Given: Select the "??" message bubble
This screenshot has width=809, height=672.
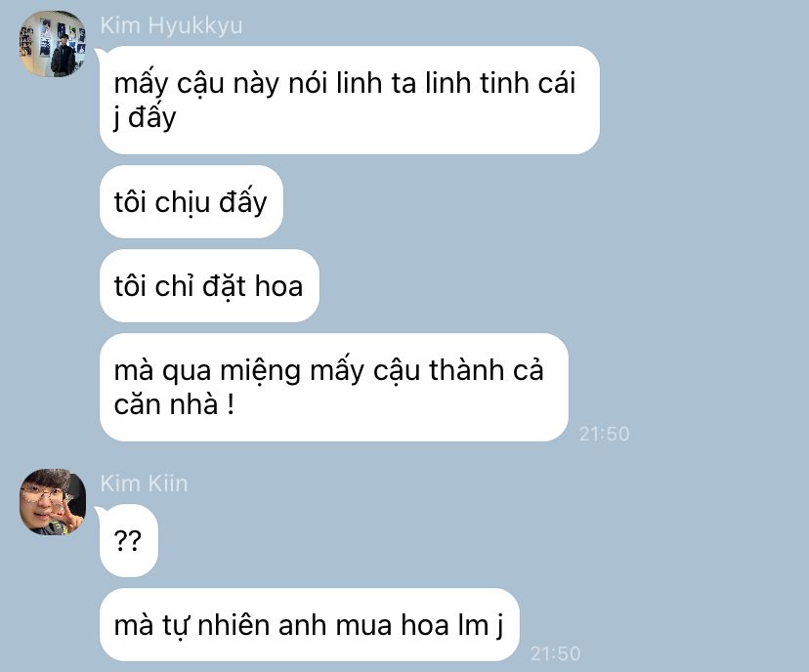Looking at the screenshot, I should 128,540.
